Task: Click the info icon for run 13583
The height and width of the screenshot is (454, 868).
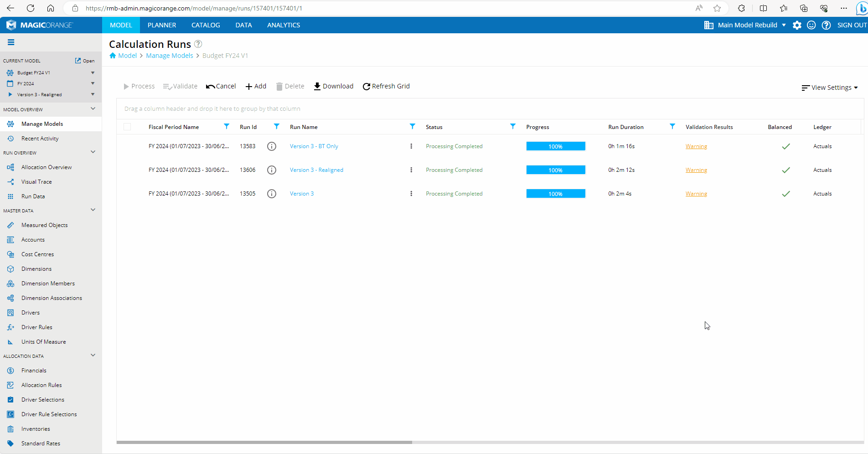Action: pyautogui.click(x=272, y=146)
